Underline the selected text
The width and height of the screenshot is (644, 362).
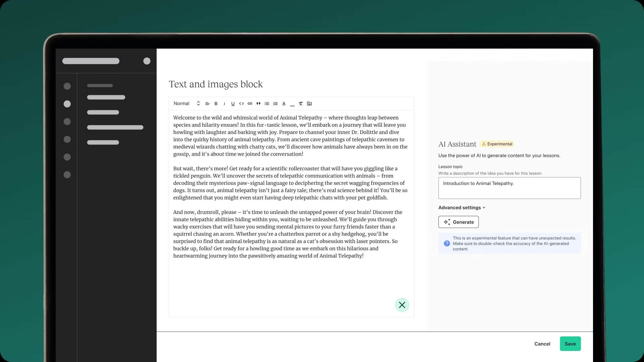pyautogui.click(x=233, y=104)
